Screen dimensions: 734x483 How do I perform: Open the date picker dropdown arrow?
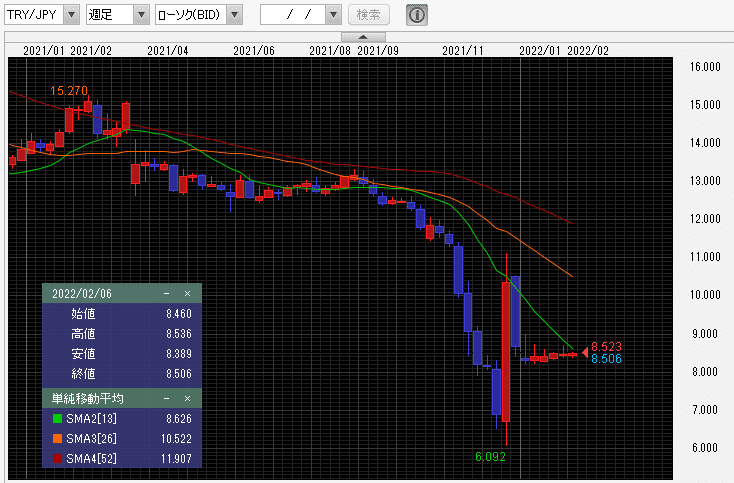pos(333,15)
